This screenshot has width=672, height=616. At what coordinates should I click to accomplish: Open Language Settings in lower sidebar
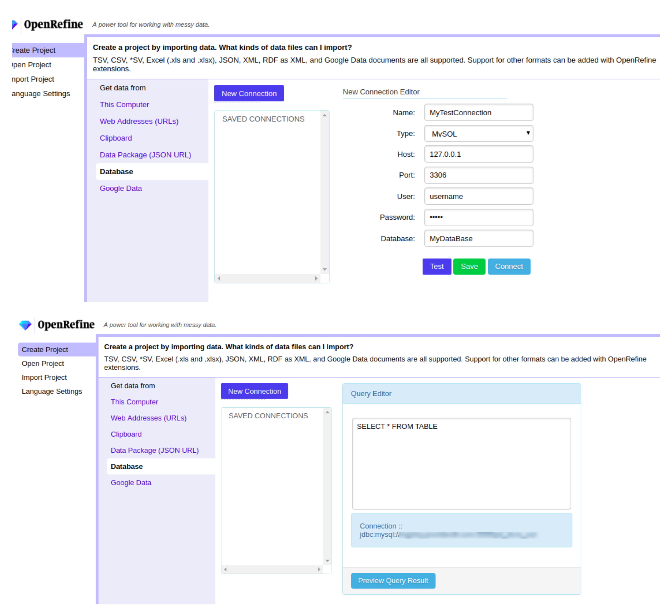click(52, 391)
